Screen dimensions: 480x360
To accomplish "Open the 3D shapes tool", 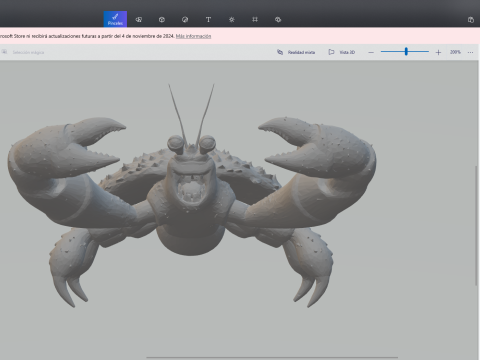I will [x=162, y=20].
